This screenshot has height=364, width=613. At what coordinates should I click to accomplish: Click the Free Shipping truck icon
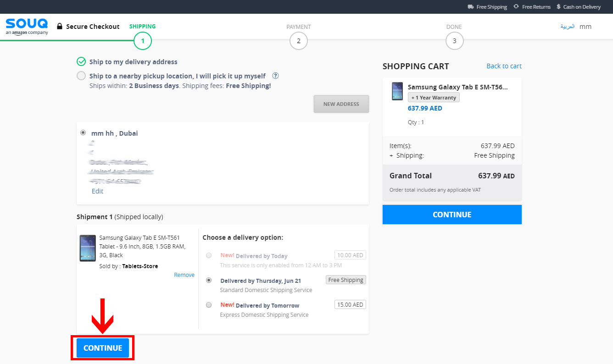click(470, 7)
